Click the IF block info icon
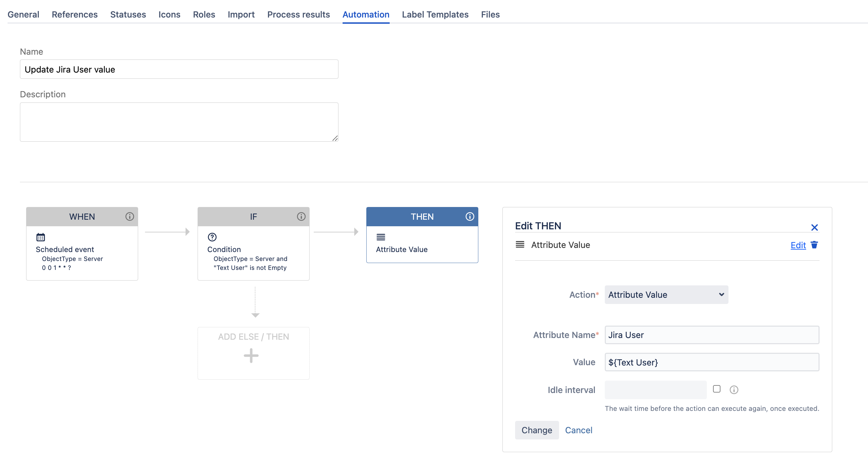 301,217
